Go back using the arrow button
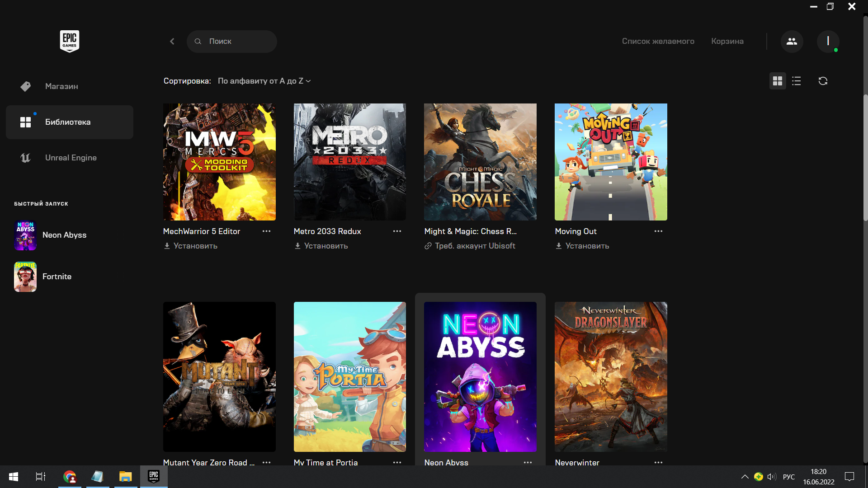This screenshot has width=868, height=488. 172,42
